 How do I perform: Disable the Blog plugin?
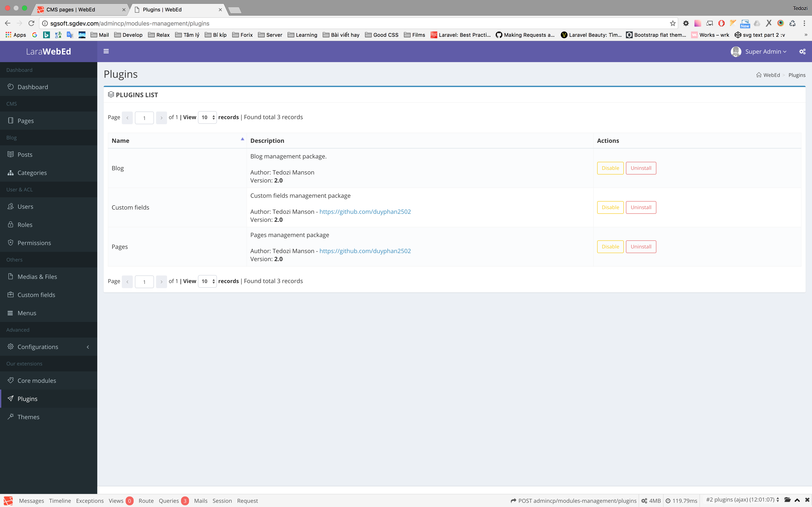610,168
